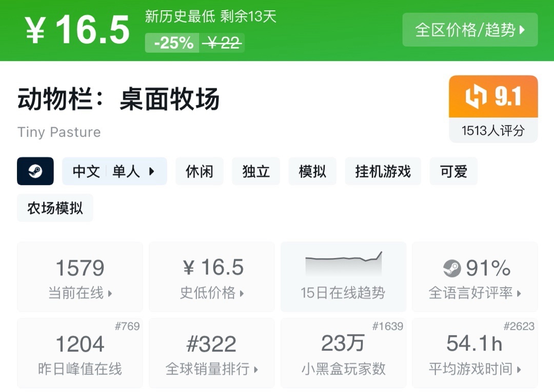The height and width of the screenshot is (392, 554).
Task: Select the 农场模拟 tag
Action: coord(55,208)
